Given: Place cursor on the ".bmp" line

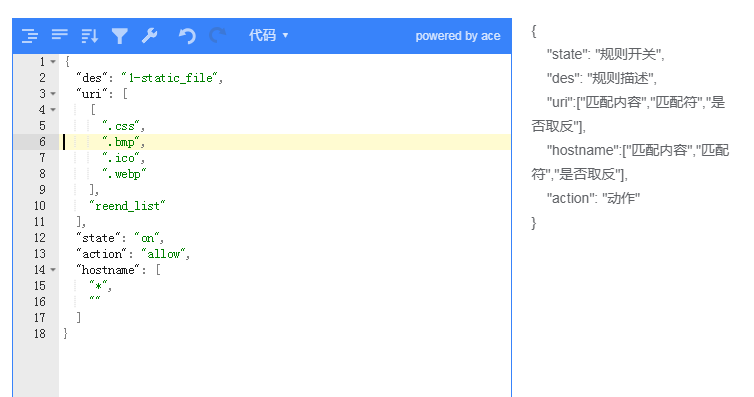Looking at the screenshot, I should point(286,142).
